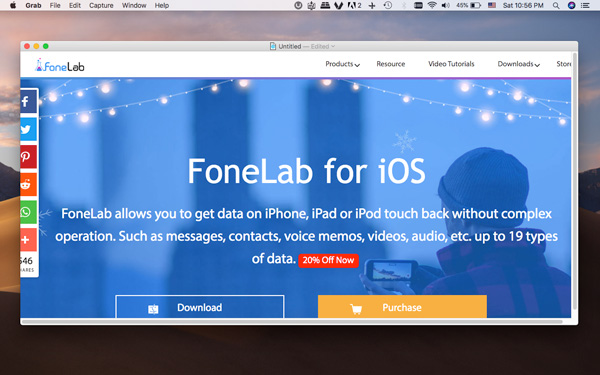Screen dimensions: 600x375
Task: Open the Capture menu
Action: click(x=101, y=5)
